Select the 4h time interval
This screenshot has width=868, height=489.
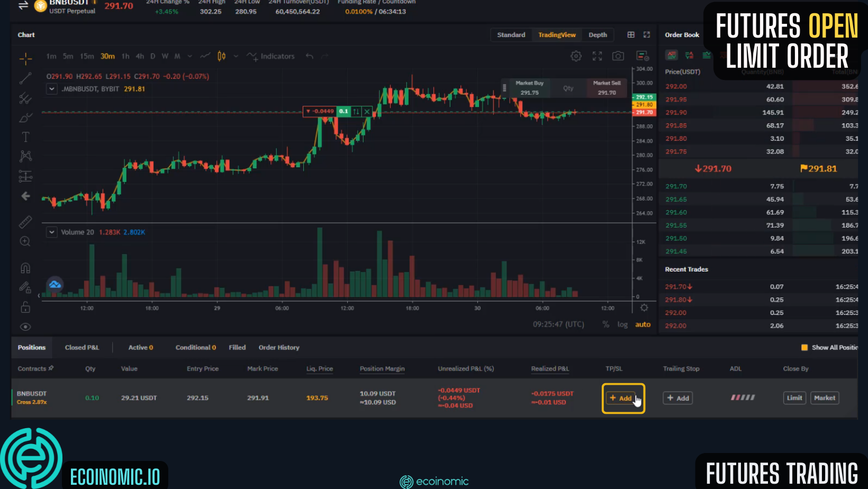pos(140,56)
